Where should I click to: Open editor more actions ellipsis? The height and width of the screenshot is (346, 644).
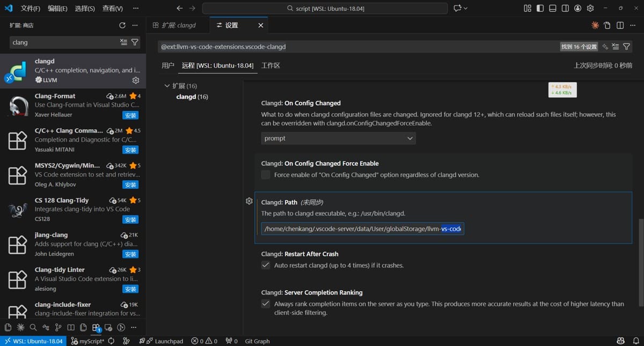tap(632, 25)
